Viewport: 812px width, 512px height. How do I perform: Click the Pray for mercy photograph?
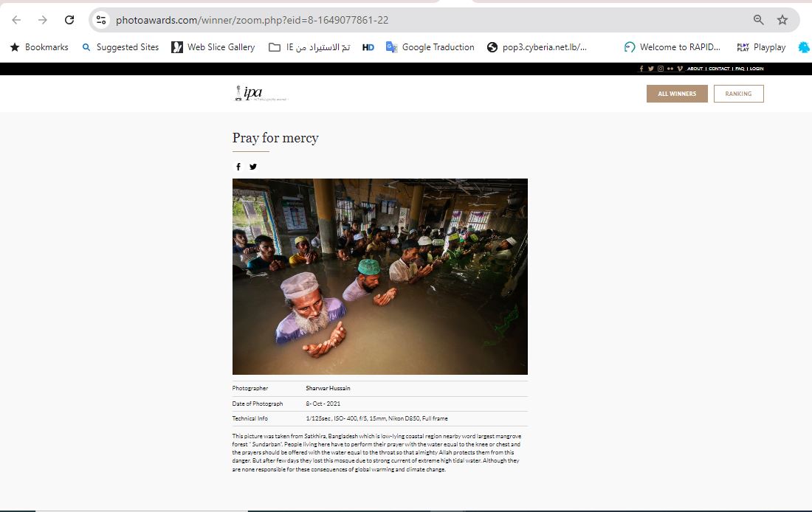(380, 277)
